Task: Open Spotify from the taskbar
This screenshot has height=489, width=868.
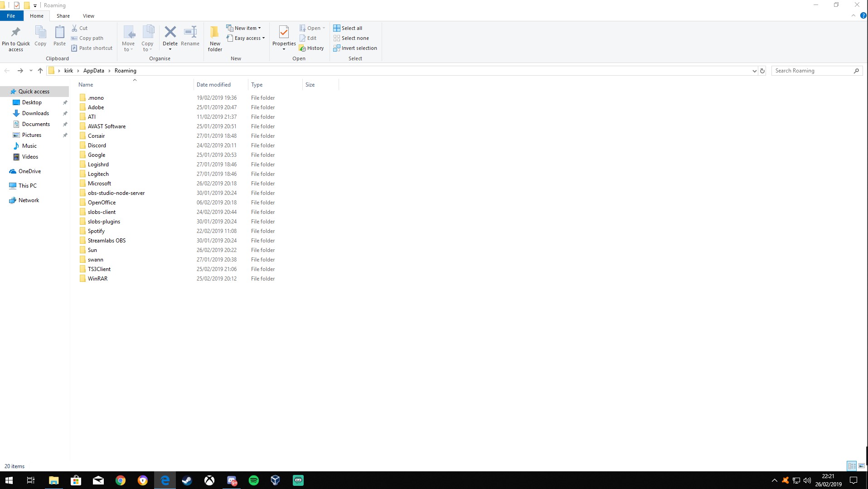Action: 254,480
